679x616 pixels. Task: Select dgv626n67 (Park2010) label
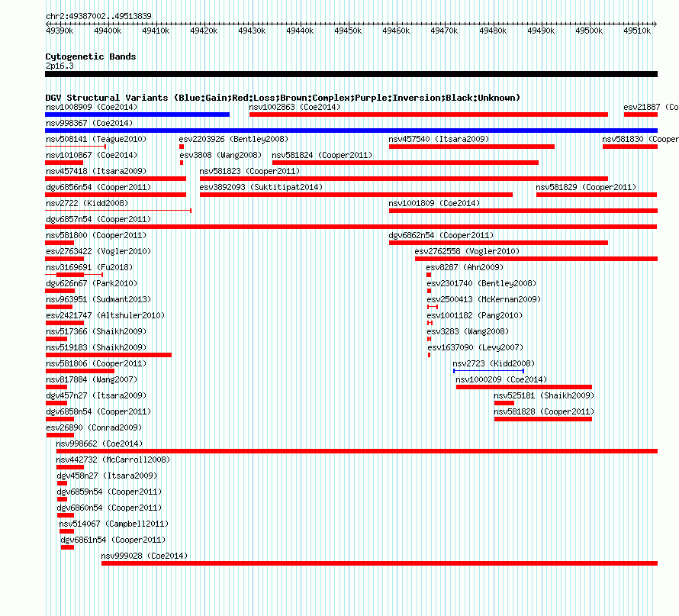[x=92, y=283]
